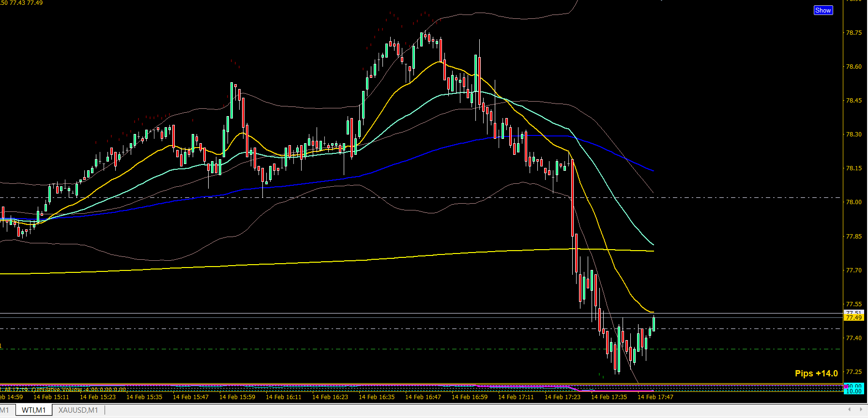Click the 14 Feb 16:11 time label
868x418 pixels.
click(x=284, y=397)
